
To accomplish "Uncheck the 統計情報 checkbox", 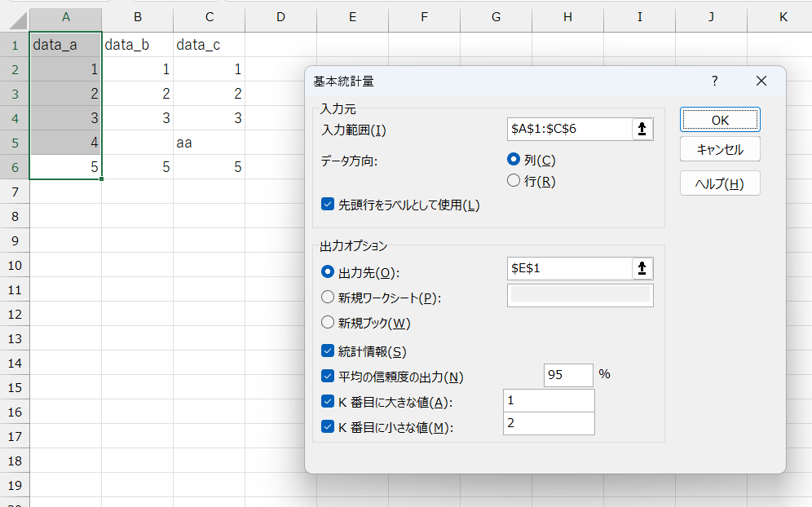I will pyautogui.click(x=328, y=351).
